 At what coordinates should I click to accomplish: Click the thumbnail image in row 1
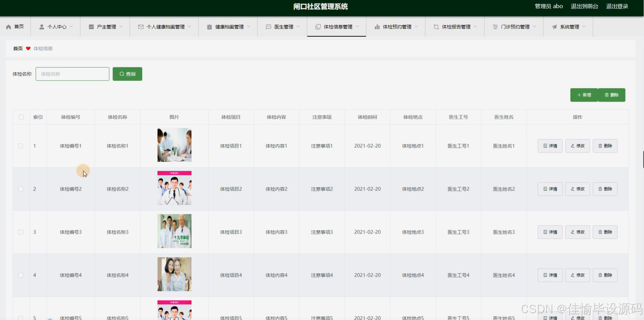point(174,145)
